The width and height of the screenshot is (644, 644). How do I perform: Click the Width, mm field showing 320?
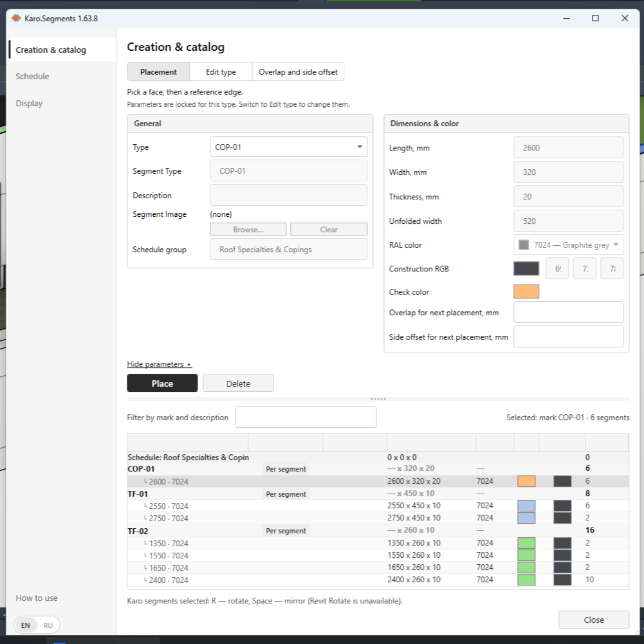(x=569, y=172)
